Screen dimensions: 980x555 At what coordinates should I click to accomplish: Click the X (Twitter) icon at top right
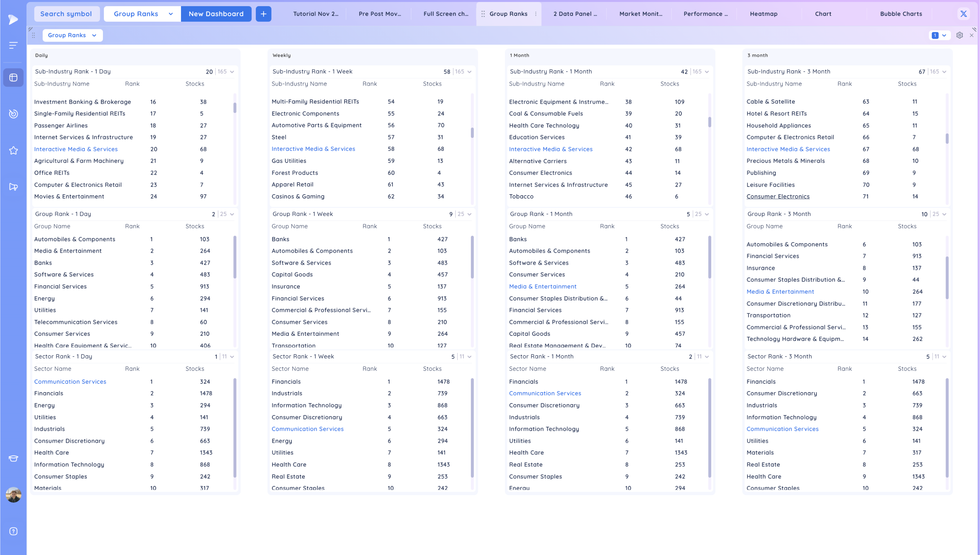(x=963, y=14)
